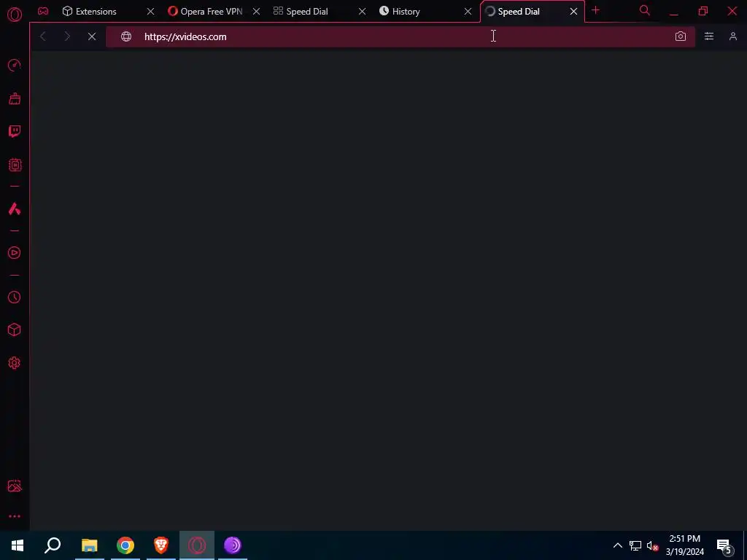Open Aria AI sidebar icon
The height and width of the screenshot is (560, 747).
tap(15, 209)
